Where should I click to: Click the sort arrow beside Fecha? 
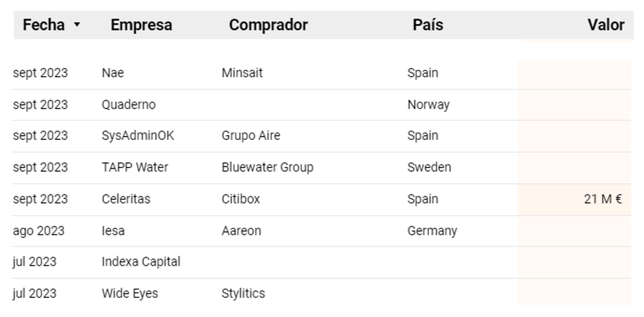pyautogui.click(x=77, y=25)
